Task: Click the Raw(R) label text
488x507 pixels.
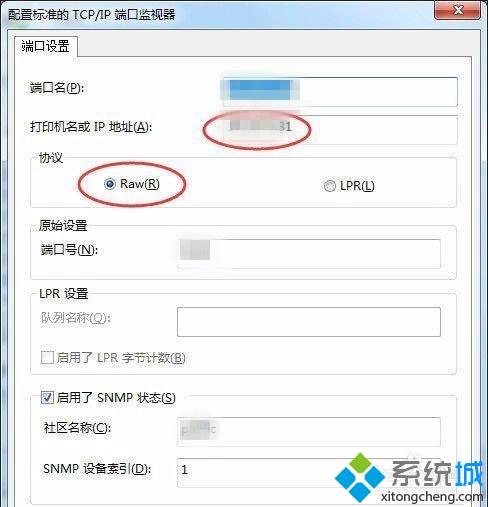Action: click(140, 184)
